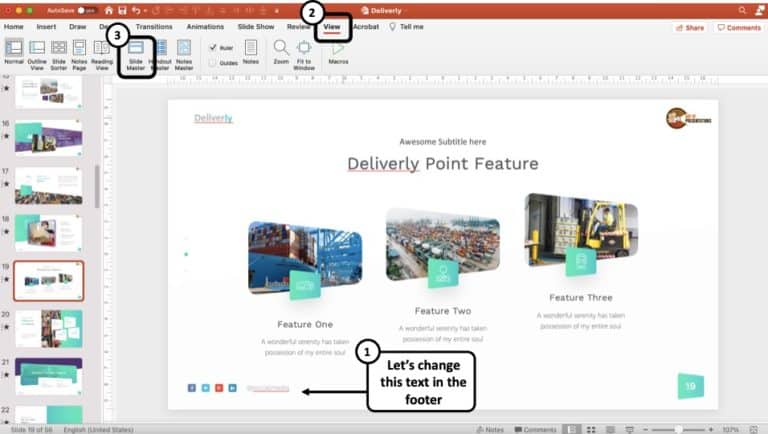
Task: Undo the last action
Action: click(x=136, y=10)
